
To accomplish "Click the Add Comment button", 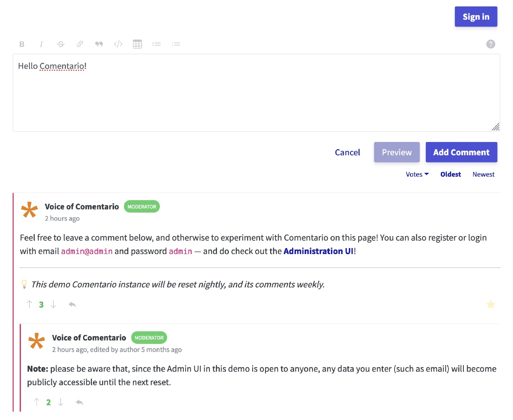I will click(x=461, y=152).
